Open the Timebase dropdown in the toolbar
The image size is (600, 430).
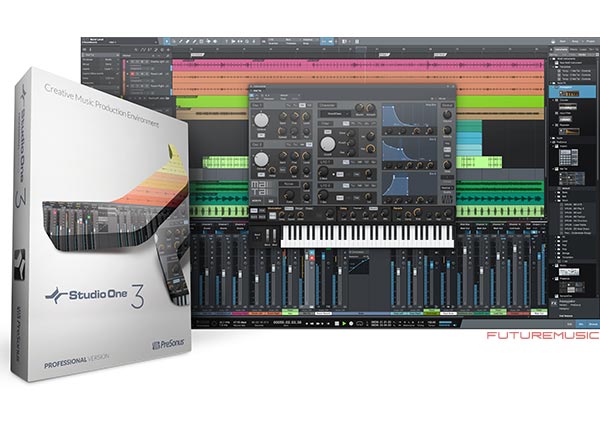pyautogui.click(x=290, y=39)
